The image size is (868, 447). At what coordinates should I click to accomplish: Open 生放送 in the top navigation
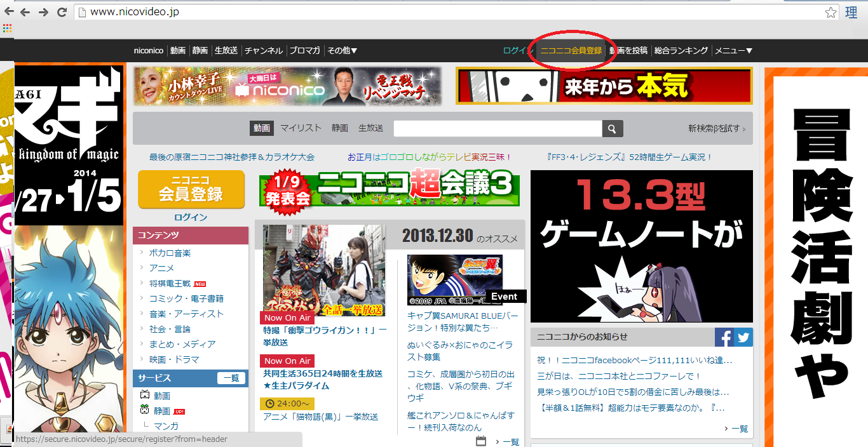click(x=226, y=51)
